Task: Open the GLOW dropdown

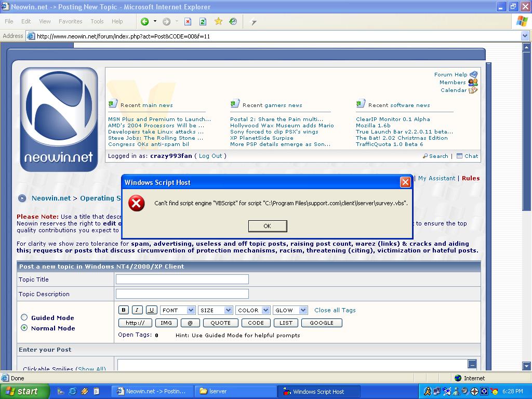Action: click(x=290, y=310)
